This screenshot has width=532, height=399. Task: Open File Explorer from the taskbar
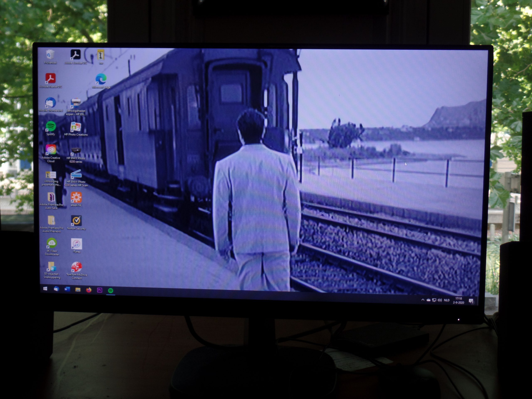coord(78,289)
